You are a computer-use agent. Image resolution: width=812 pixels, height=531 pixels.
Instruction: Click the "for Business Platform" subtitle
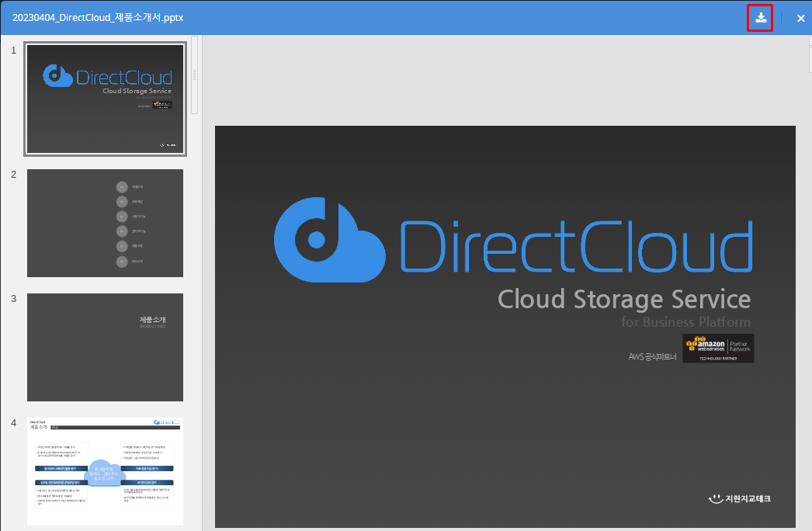685,322
